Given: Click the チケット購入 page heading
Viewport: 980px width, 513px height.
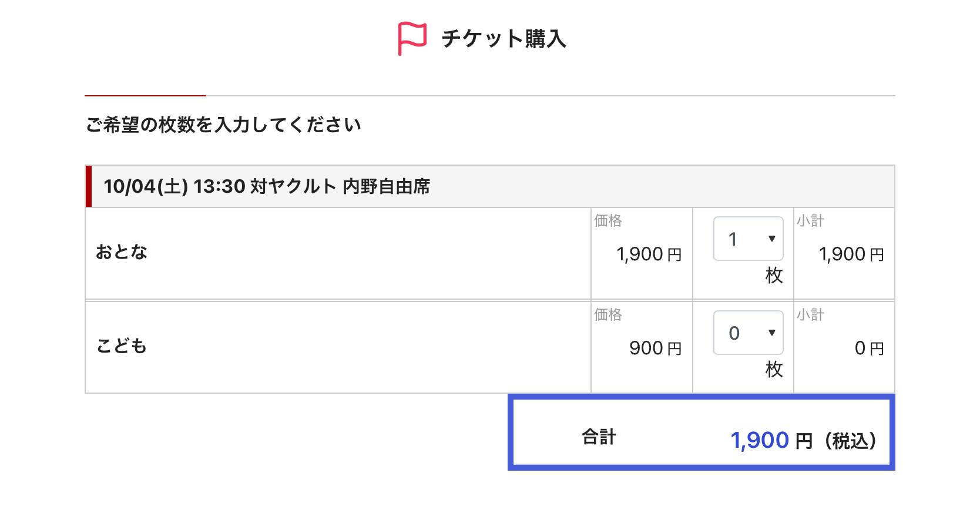Looking at the screenshot, I should point(504,39).
